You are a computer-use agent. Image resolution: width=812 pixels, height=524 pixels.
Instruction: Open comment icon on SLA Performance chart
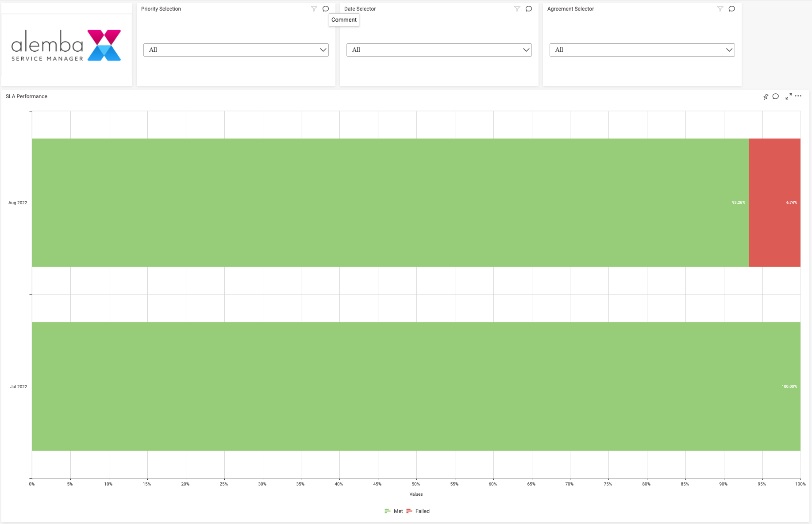click(776, 96)
